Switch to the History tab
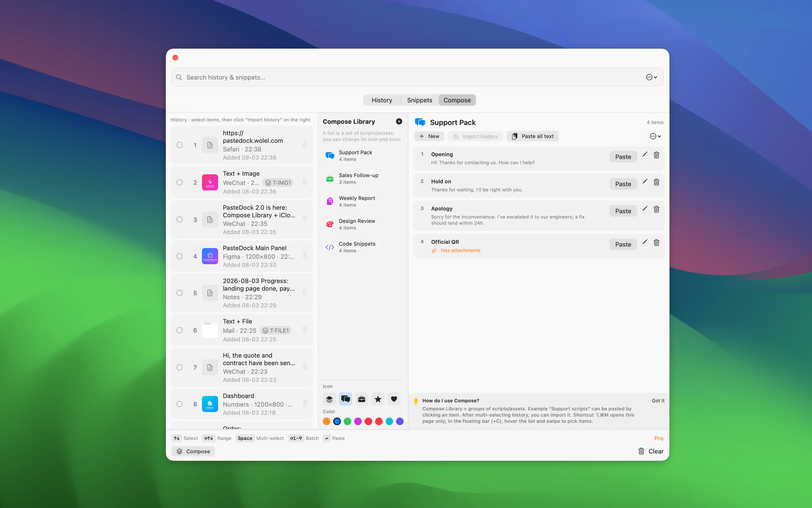Screen dimensions: 812x508 tap(382, 100)
